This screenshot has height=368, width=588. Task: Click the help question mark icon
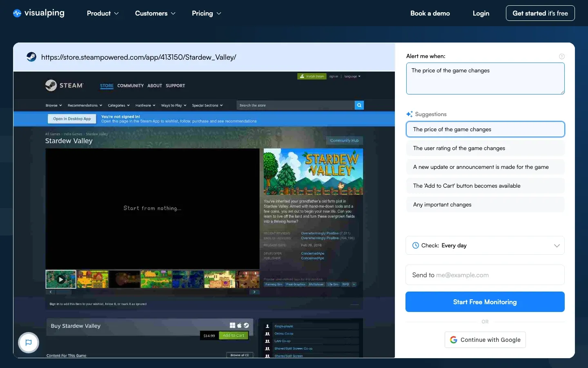tap(561, 56)
